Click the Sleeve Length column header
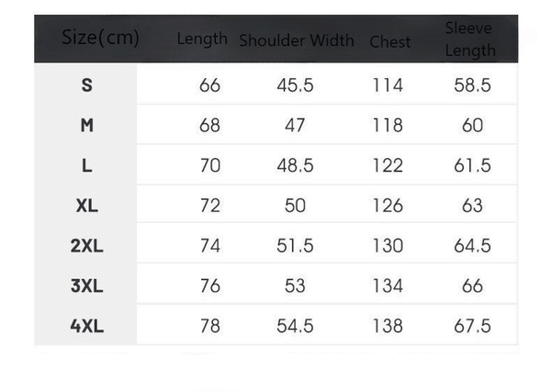Image resolution: width=551 pixels, height=392 pixels. 470,39
